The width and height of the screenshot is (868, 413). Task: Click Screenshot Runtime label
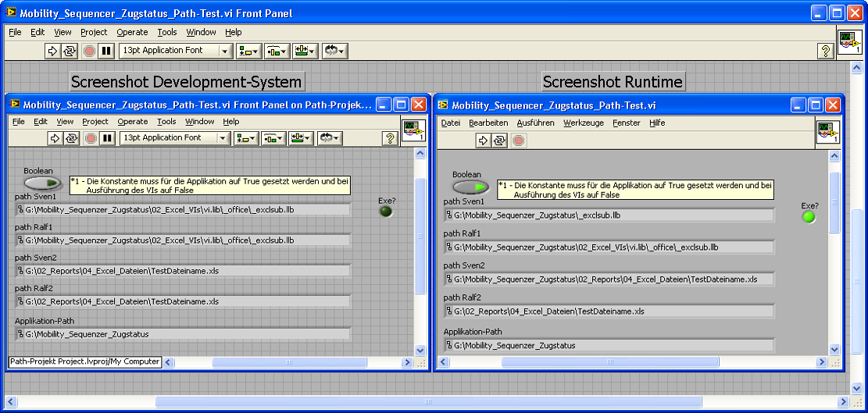[x=613, y=82]
